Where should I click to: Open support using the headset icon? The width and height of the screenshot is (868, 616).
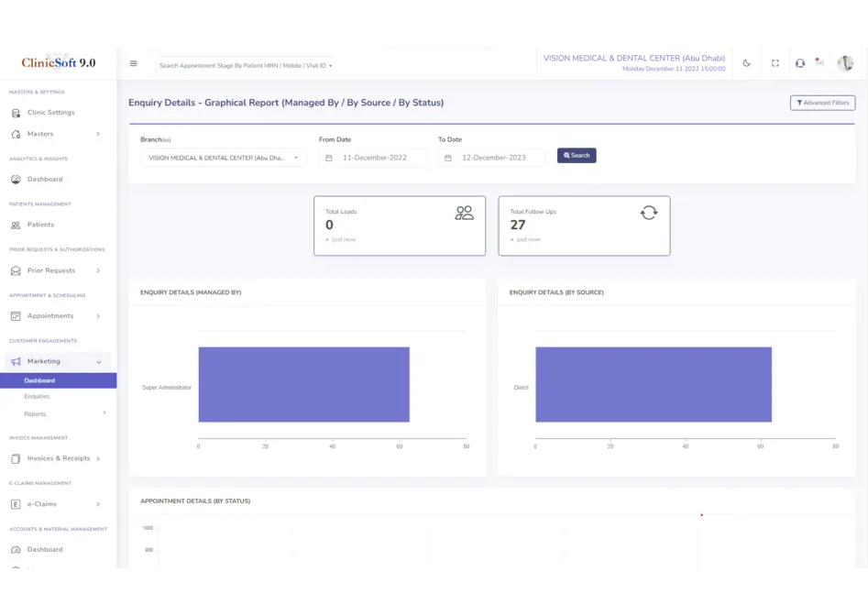click(800, 63)
